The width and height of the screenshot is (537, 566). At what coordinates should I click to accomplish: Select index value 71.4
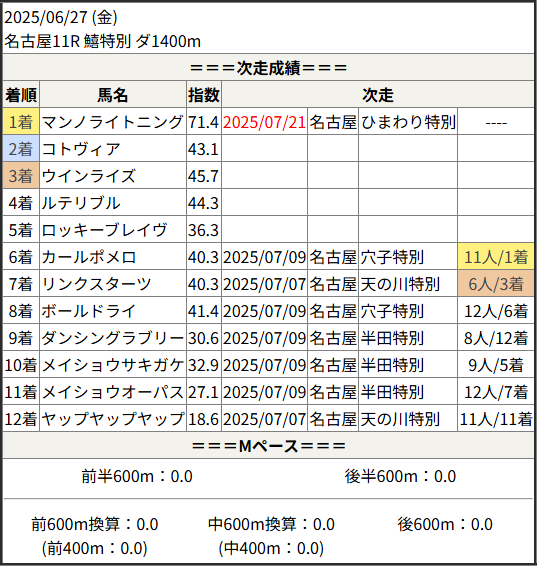click(x=203, y=122)
